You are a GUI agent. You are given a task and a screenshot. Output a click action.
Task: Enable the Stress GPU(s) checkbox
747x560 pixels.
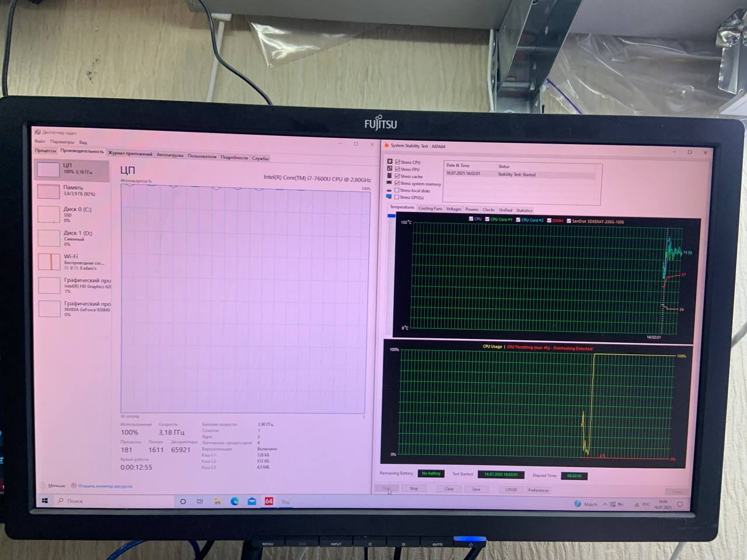397,197
